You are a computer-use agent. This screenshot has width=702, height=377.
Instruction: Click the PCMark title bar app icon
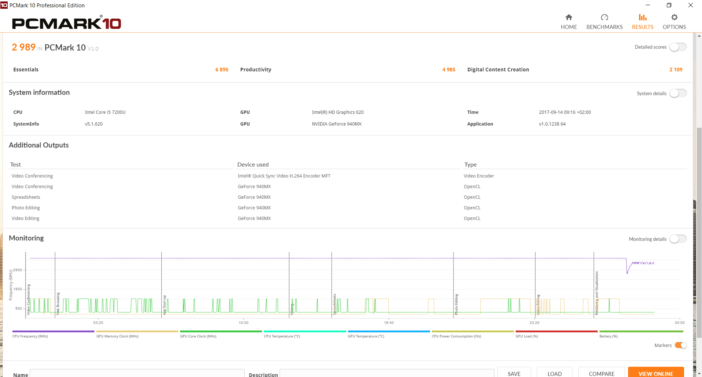pyautogui.click(x=4, y=5)
